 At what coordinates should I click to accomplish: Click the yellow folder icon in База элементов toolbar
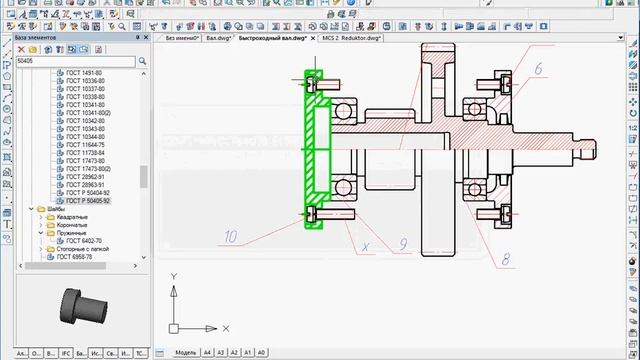coord(33,50)
